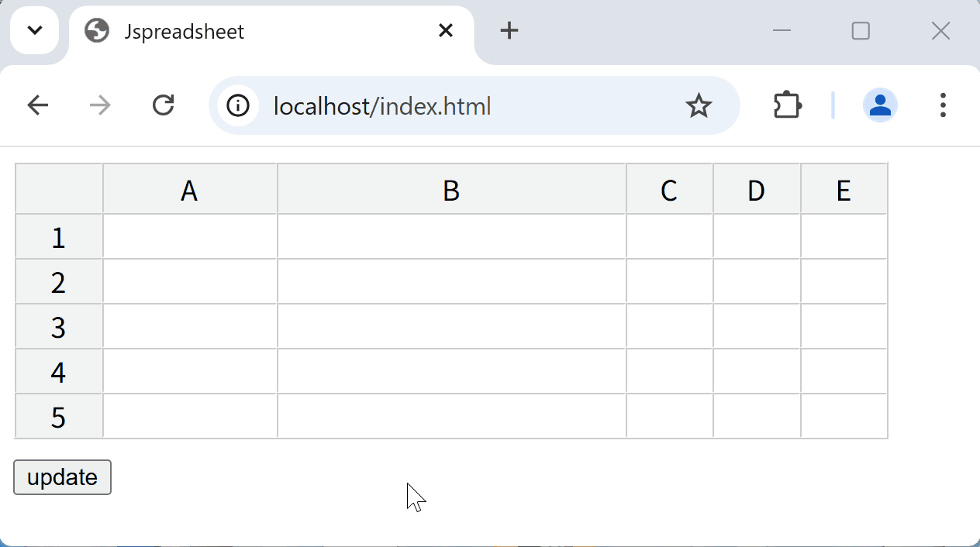The width and height of the screenshot is (980, 547).
Task: Click the browser reload icon
Action: point(163,105)
